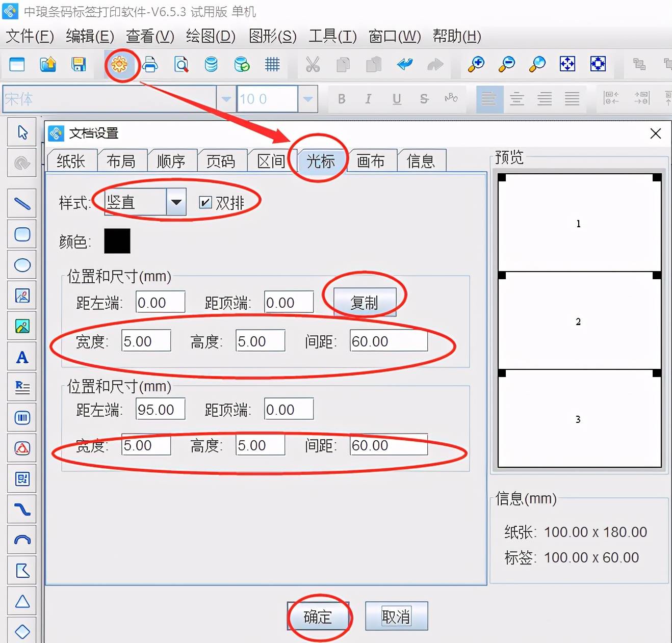The width and height of the screenshot is (672, 643).
Task: Click the 复制 button
Action: point(365,302)
